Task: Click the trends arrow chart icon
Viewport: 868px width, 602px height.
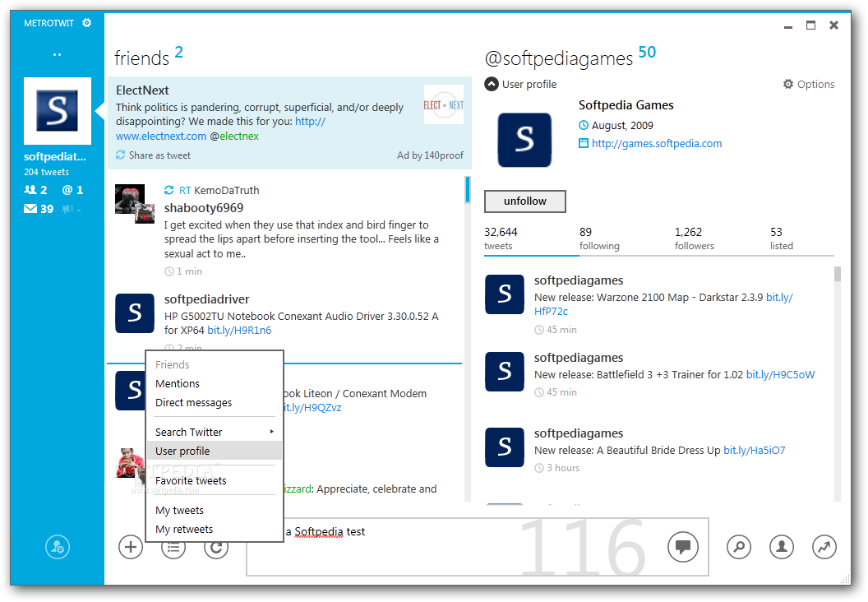Action: 824,547
